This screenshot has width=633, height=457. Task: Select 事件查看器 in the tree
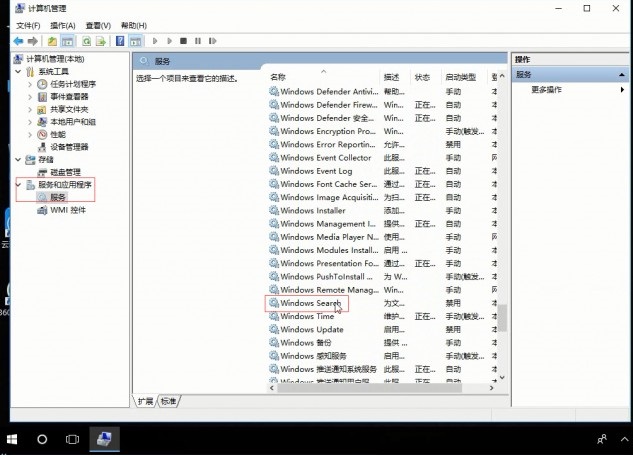(69, 96)
